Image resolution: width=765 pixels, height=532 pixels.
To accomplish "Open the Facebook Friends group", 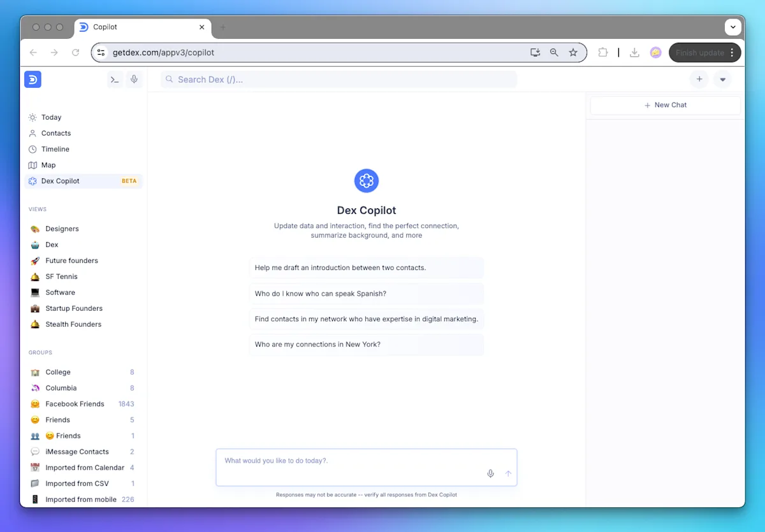I will [x=84, y=404].
